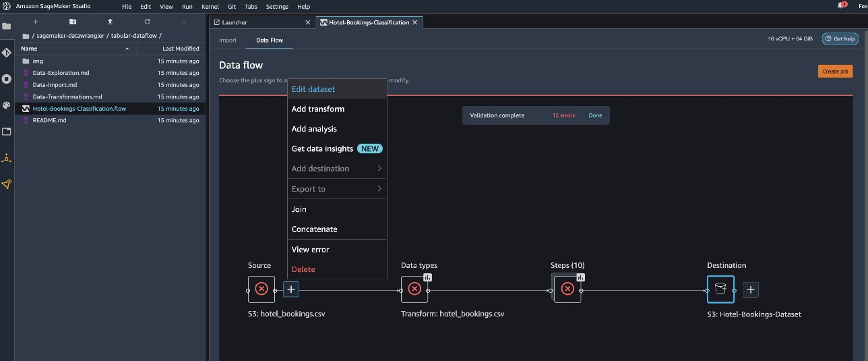The height and width of the screenshot is (361, 868).
Task: Open the View menu
Action: pyautogui.click(x=166, y=6)
